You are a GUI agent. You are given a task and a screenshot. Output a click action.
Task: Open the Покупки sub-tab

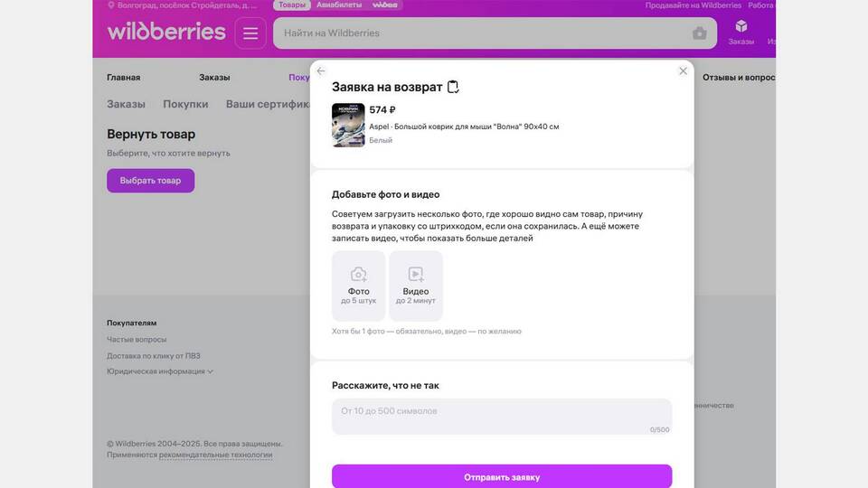[x=185, y=104]
